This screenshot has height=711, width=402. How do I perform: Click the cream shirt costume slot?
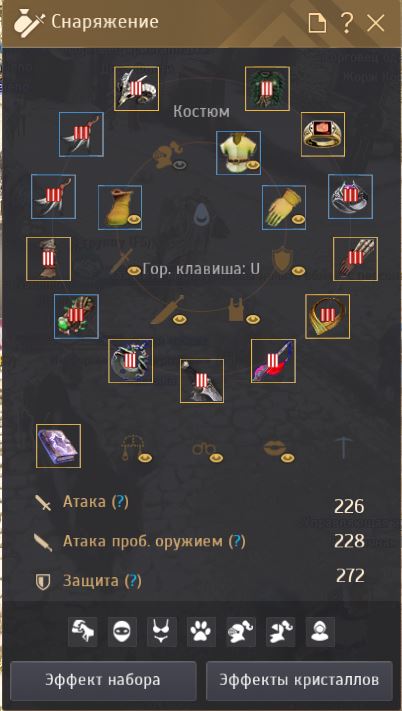238,153
